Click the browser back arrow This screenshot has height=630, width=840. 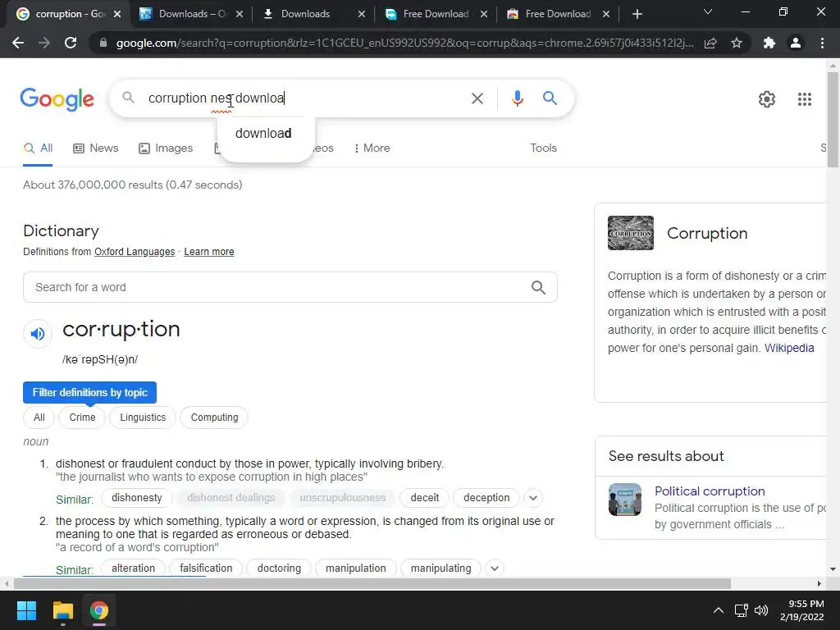click(x=18, y=43)
